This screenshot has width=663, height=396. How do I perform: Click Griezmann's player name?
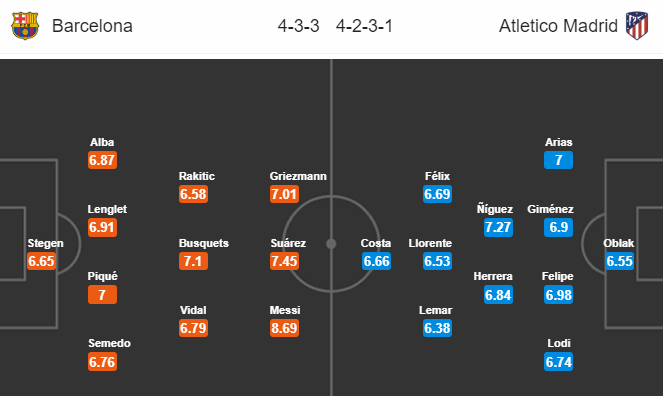[298, 176]
